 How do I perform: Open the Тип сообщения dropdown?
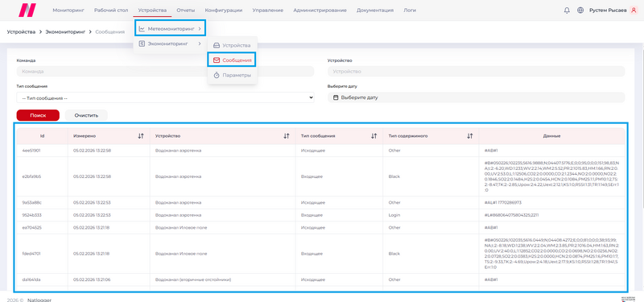[x=166, y=97]
